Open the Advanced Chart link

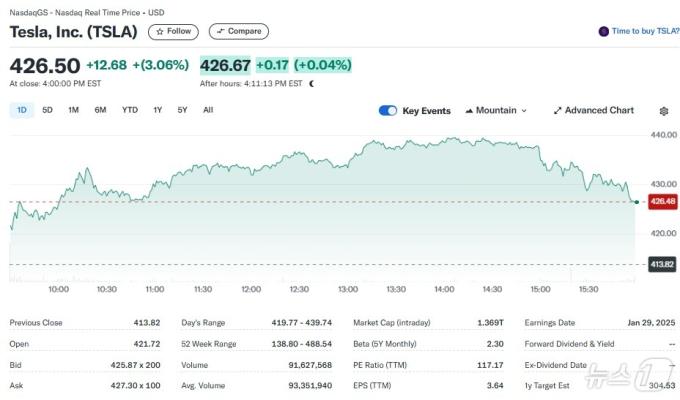[x=599, y=111]
